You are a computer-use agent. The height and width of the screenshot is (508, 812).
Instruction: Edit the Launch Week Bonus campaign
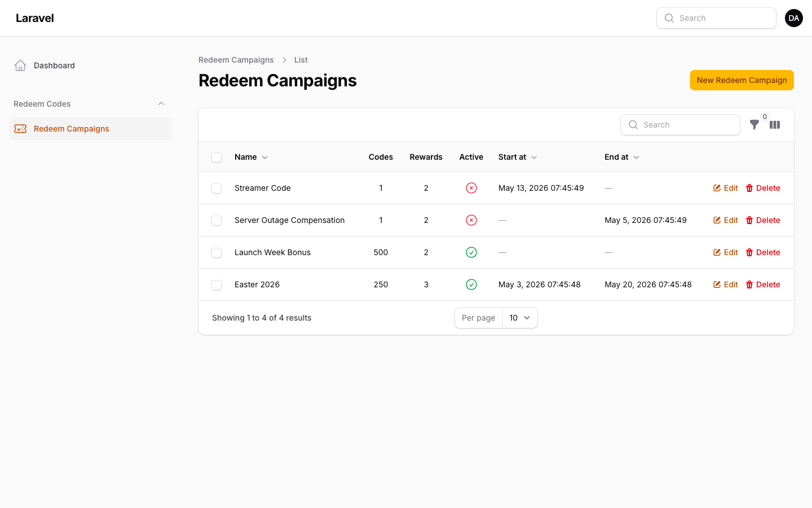click(x=726, y=252)
